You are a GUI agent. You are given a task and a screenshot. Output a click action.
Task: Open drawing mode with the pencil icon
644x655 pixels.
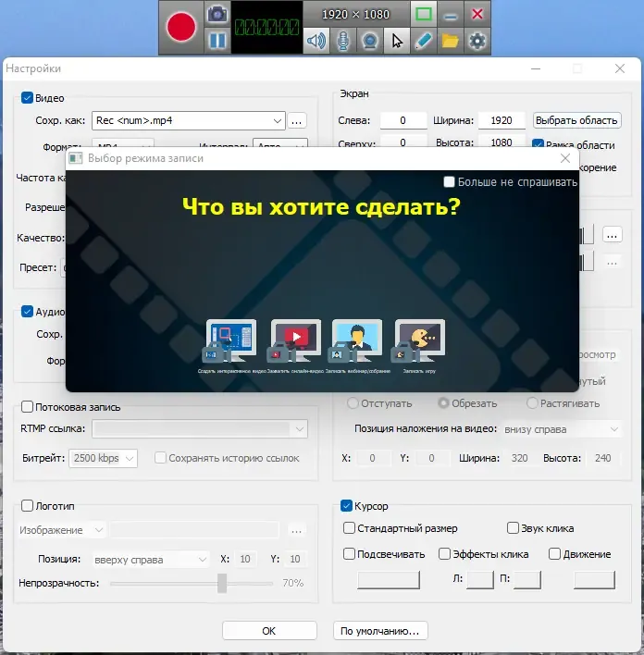(x=424, y=41)
